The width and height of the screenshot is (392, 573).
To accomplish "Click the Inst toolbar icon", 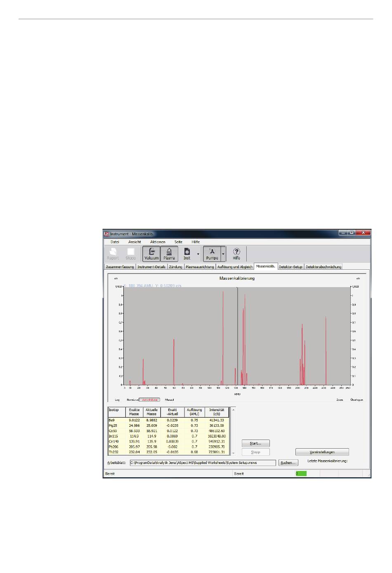I will point(187,254).
